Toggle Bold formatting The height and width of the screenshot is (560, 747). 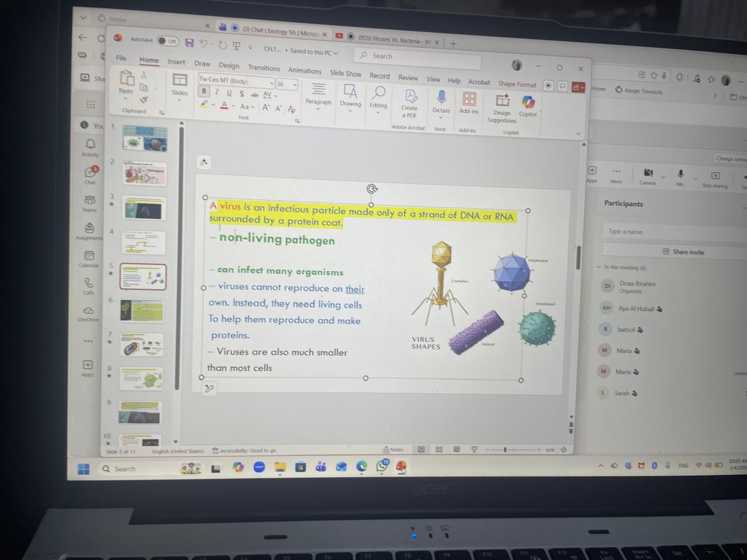click(x=204, y=92)
